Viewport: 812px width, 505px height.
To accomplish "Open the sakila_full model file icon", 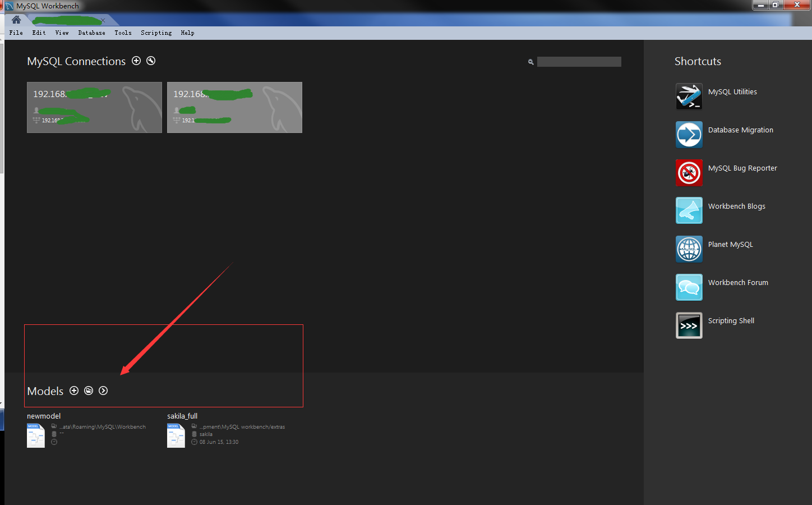I will pyautogui.click(x=176, y=435).
